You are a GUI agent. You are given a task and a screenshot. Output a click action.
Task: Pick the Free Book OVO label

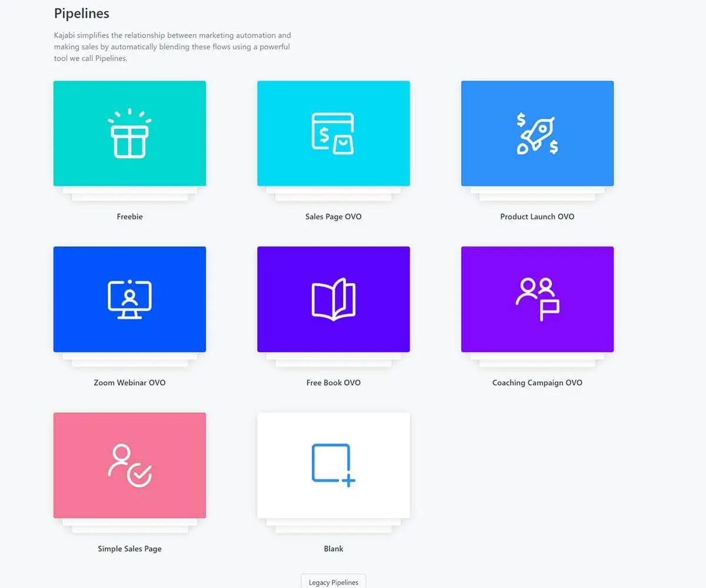pos(334,383)
